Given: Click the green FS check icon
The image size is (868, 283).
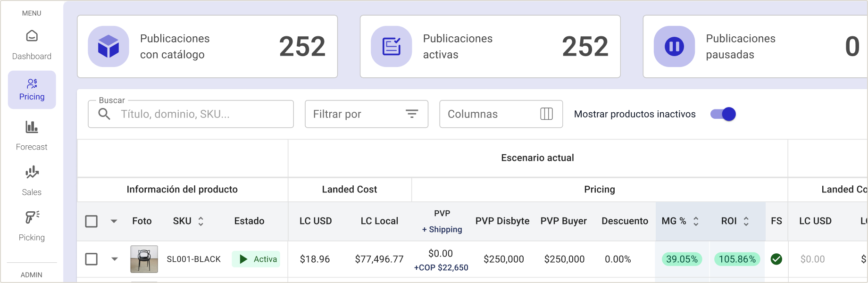Looking at the screenshot, I should pyautogui.click(x=776, y=259).
